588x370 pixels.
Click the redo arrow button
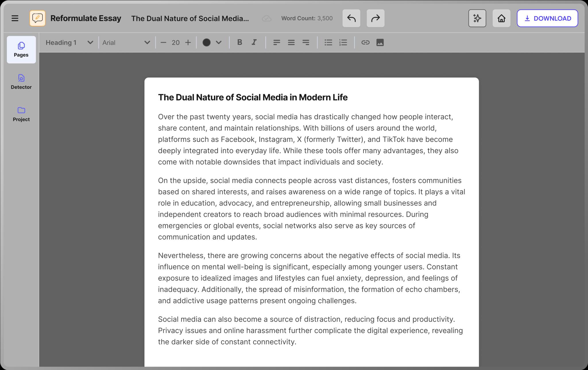(x=375, y=18)
